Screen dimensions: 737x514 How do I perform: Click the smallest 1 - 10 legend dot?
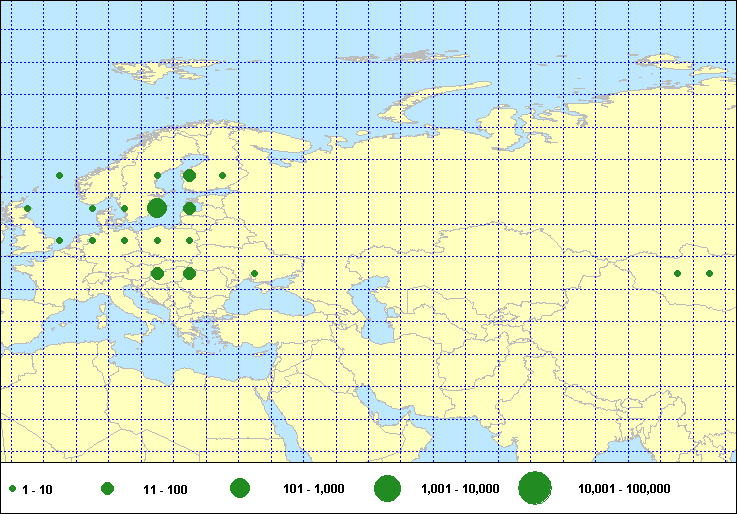click(x=12, y=489)
